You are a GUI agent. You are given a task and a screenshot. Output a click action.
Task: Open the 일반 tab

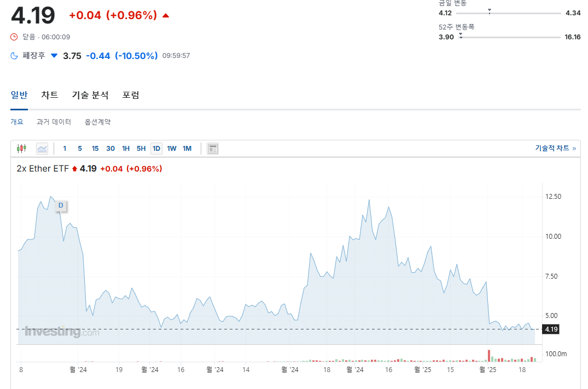click(x=19, y=95)
